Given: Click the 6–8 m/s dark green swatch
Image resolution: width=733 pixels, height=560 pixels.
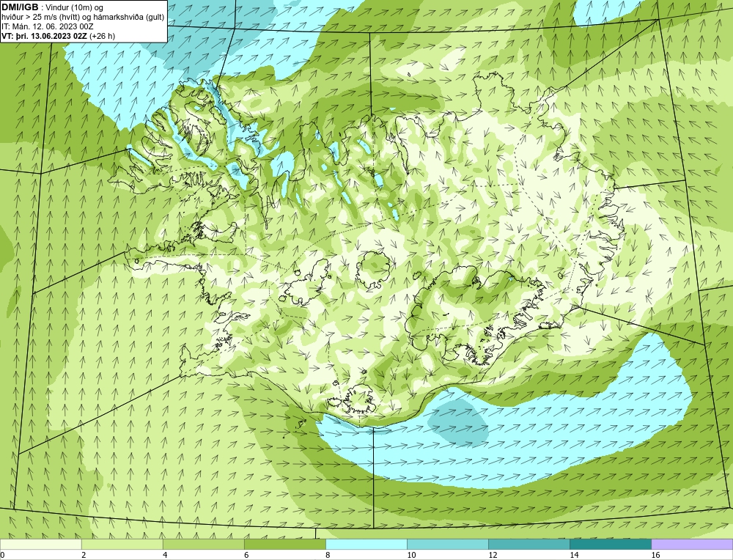Looking at the screenshot, I should pos(284,544).
